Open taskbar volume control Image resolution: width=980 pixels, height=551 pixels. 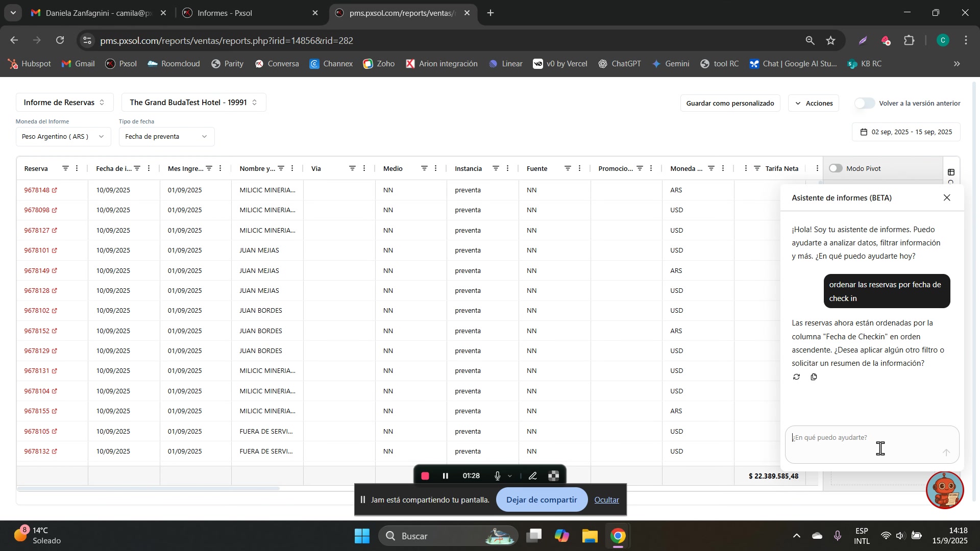pyautogui.click(x=900, y=536)
